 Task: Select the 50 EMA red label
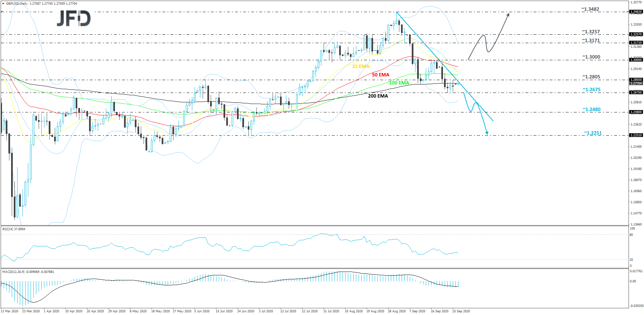(x=380, y=75)
